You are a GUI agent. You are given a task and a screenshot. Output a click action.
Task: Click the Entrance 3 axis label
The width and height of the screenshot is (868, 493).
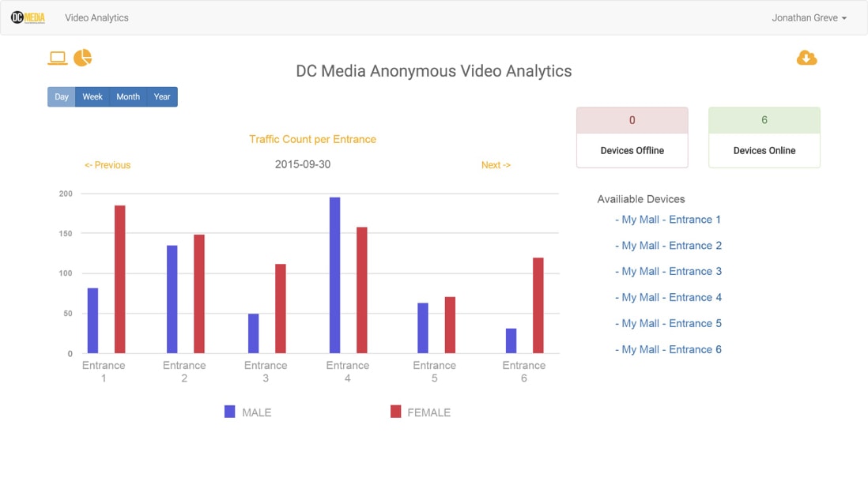(x=266, y=372)
